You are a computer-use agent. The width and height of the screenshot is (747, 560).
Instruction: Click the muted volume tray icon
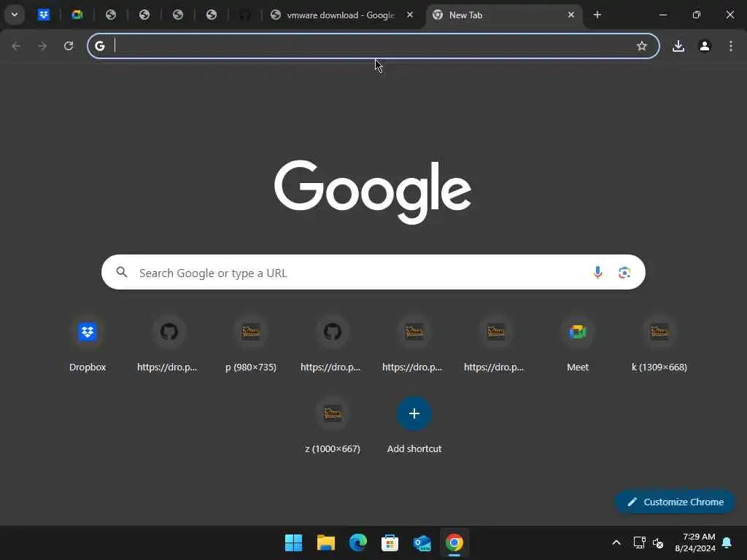tap(658, 542)
